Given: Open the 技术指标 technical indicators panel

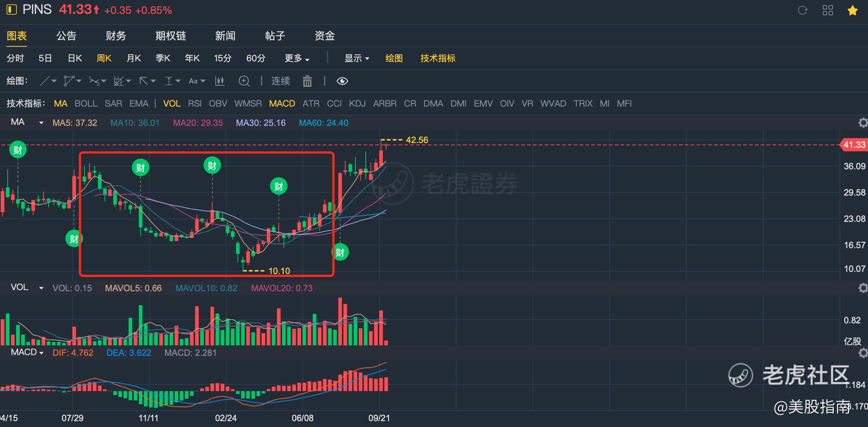Looking at the screenshot, I should 438,58.
